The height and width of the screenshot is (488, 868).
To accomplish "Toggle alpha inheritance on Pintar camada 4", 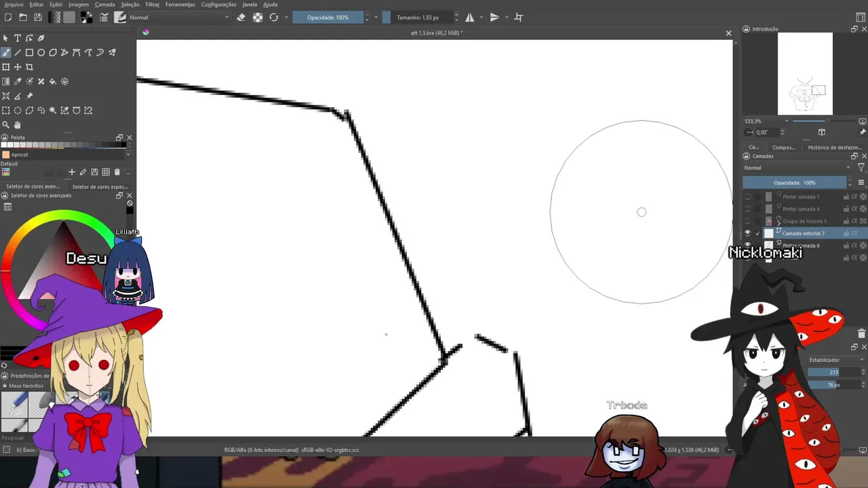I will [x=854, y=209].
